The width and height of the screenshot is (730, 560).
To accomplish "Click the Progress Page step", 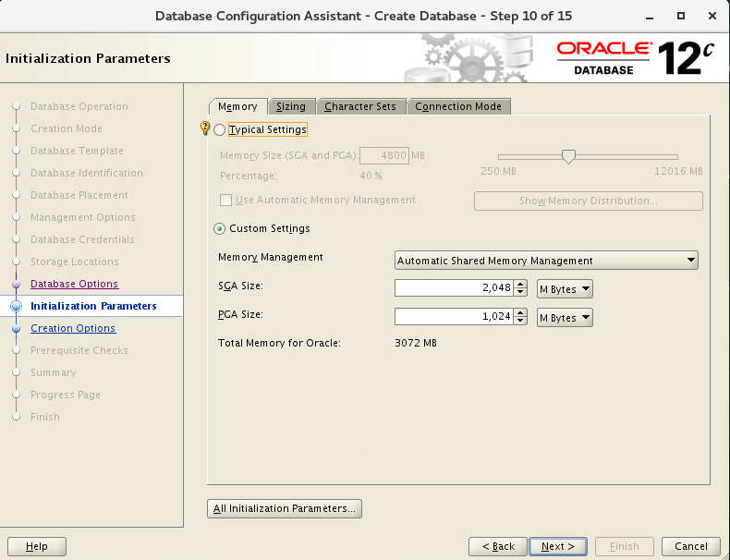I will [x=66, y=395].
